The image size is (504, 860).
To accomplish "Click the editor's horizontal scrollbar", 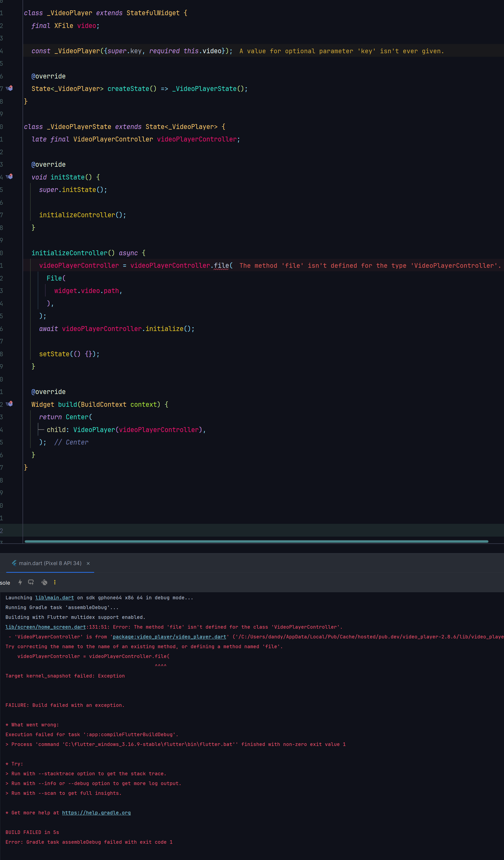I will click(x=256, y=541).
